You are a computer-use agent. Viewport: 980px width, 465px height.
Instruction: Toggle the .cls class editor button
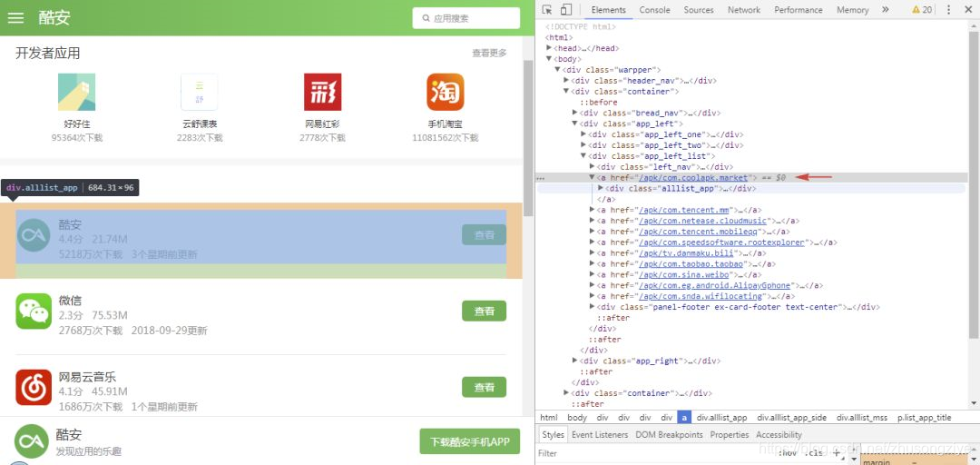click(814, 453)
